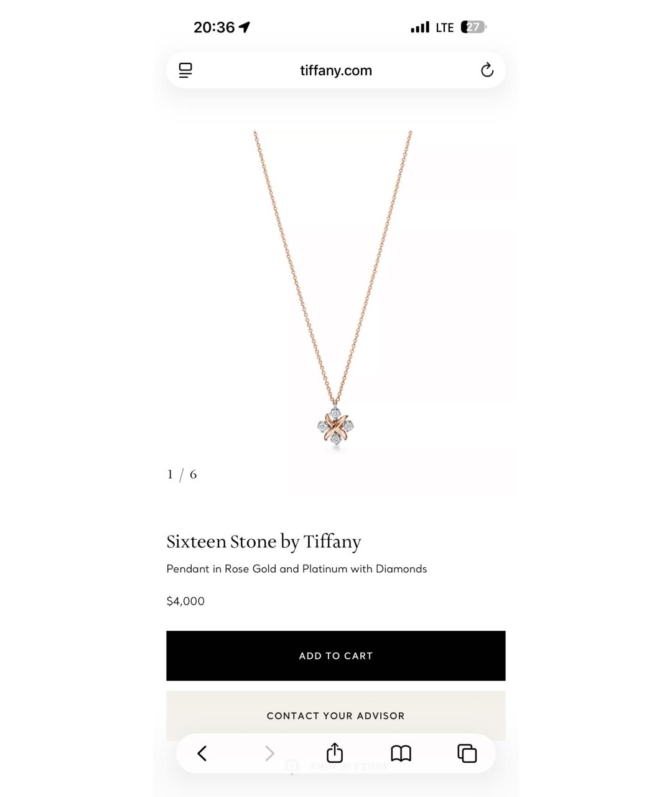Tap the time display in the status bar

(214, 27)
